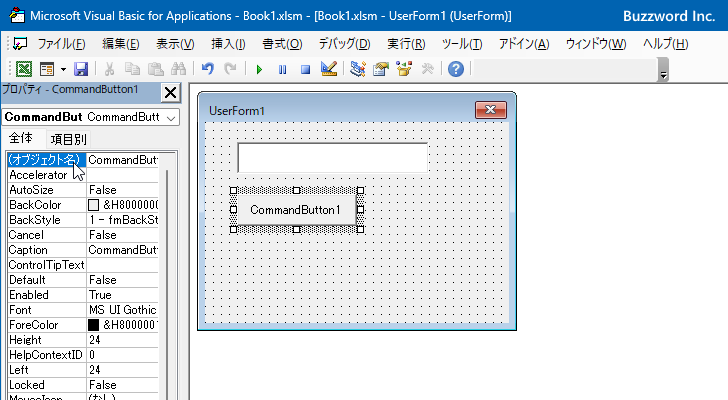Run the Sub or UserForm

coord(259,70)
